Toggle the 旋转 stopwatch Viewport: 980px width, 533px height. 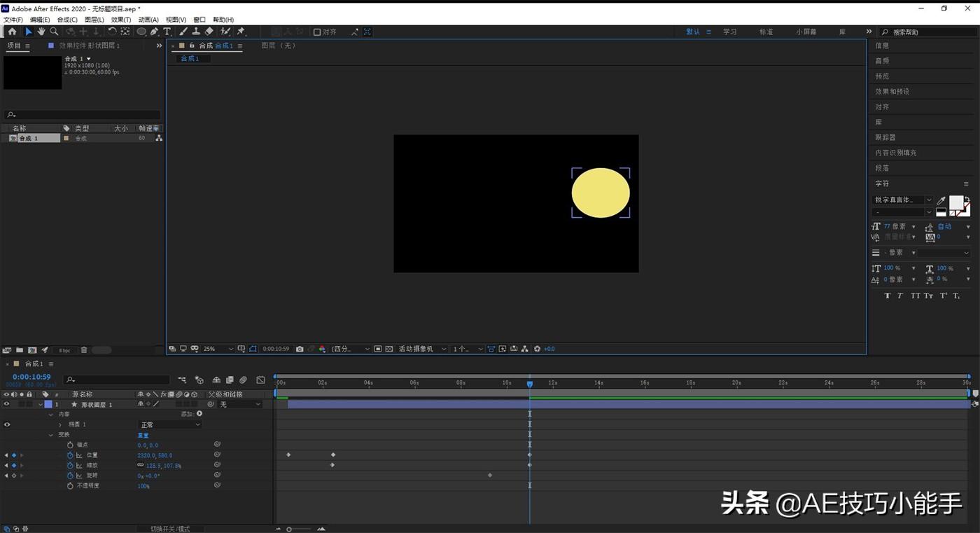pos(70,476)
